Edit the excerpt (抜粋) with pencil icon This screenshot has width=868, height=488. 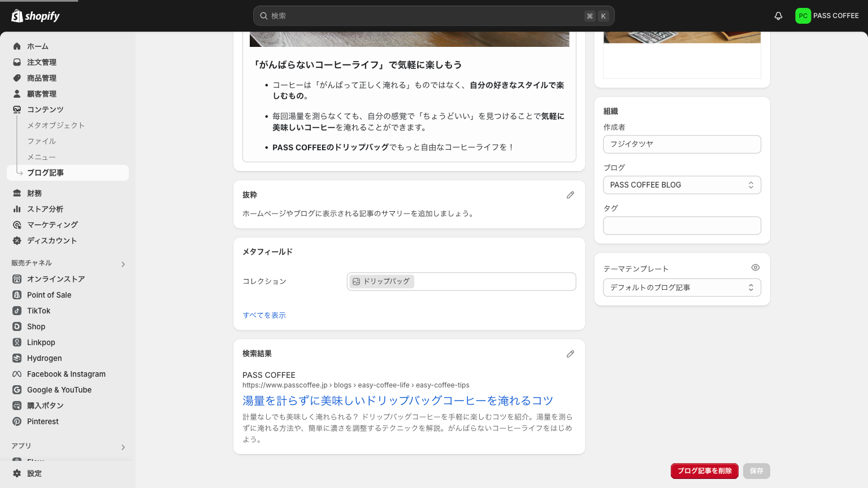[570, 195]
